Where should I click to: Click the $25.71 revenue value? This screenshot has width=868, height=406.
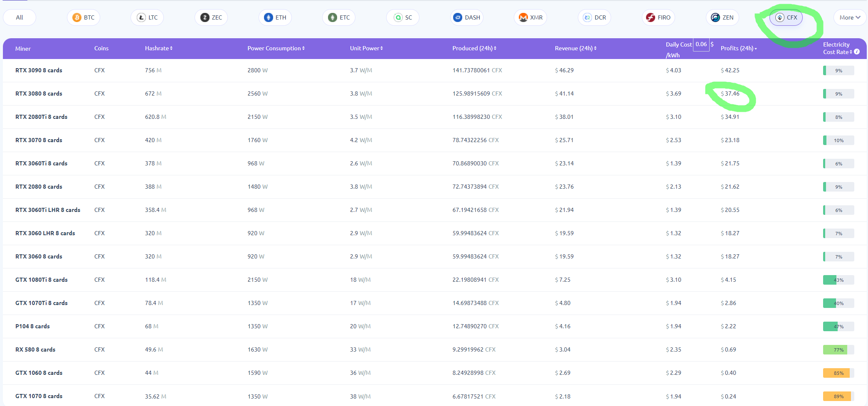[x=564, y=140]
